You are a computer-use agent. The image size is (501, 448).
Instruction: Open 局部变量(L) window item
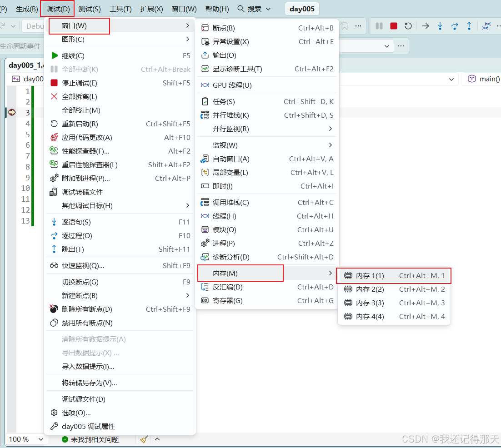coord(267,173)
